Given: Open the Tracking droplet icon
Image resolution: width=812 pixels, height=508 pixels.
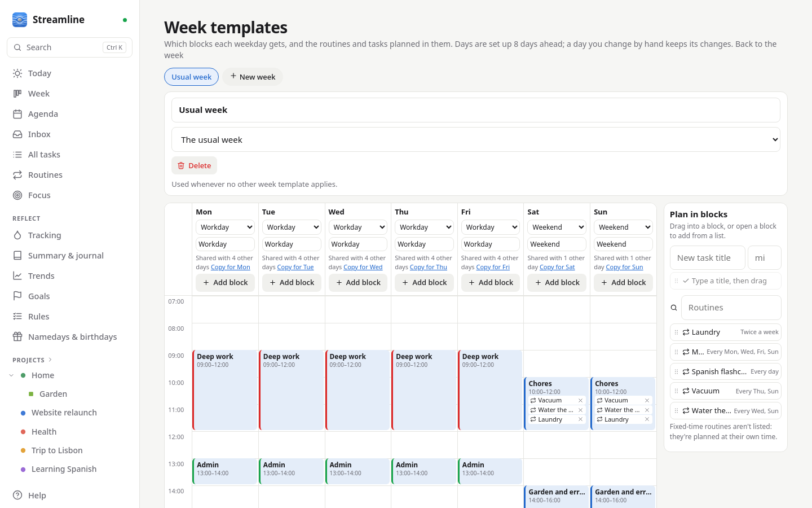Looking at the screenshot, I should coord(17,235).
